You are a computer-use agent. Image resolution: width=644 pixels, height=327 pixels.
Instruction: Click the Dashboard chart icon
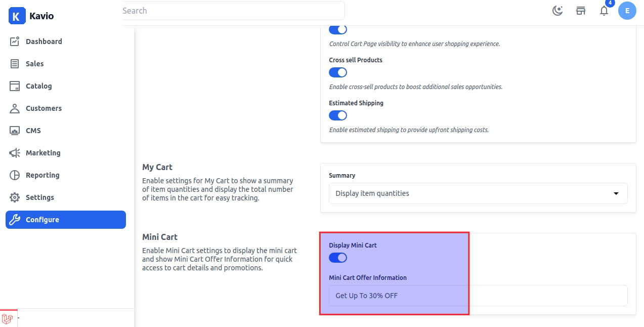(15, 42)
